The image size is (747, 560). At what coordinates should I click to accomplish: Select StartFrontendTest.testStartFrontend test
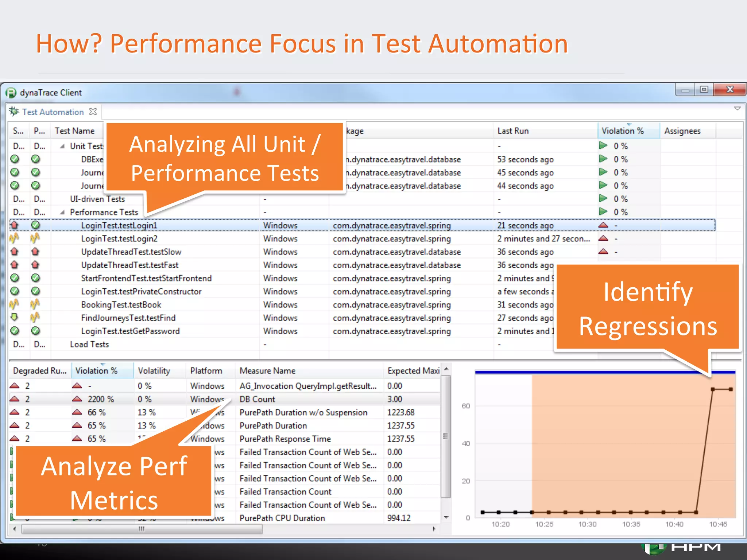coord(146,278)
